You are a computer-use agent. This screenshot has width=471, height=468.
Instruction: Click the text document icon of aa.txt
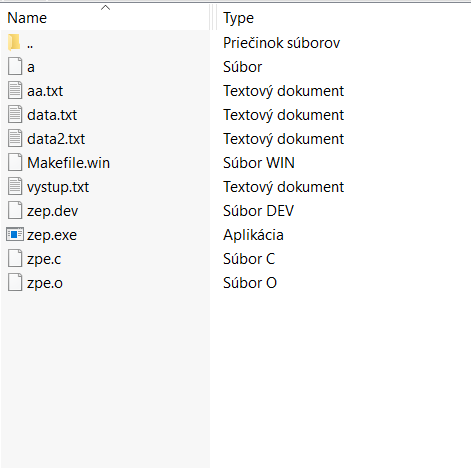click(x=15, y=90)
